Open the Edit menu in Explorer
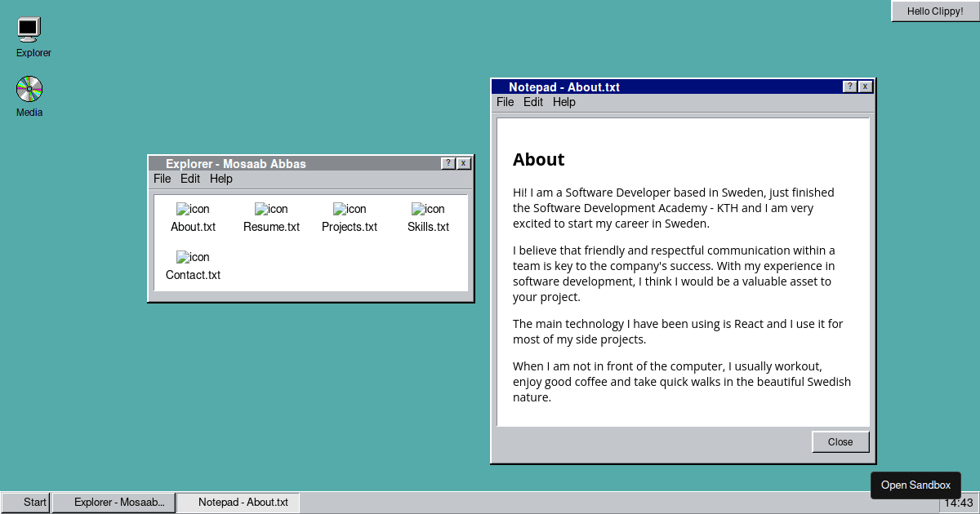The height and width of the screenshot is (514, 980). pos(190,179)
